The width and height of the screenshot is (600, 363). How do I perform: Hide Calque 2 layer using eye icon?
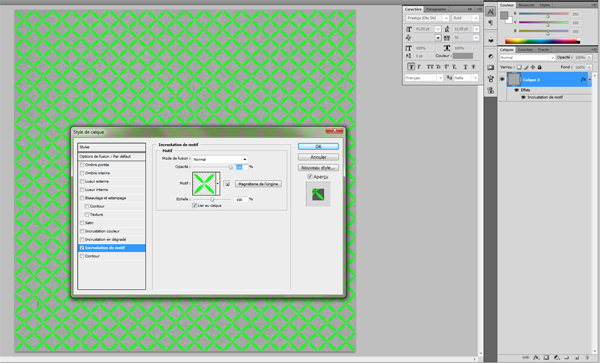coord(502,80)
